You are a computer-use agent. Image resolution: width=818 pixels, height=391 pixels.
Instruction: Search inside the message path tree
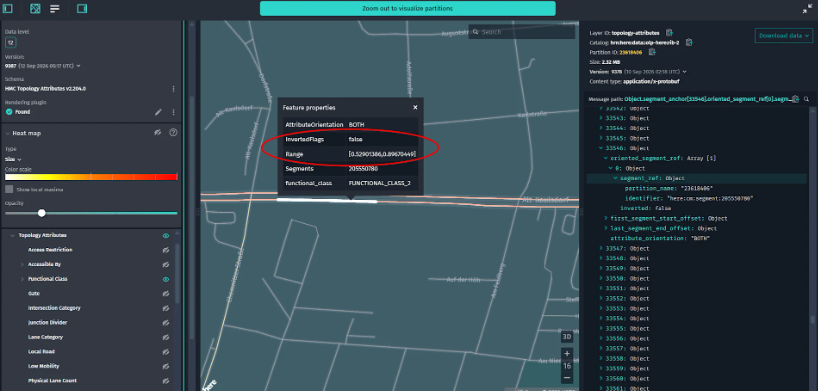tap(807, 99)
